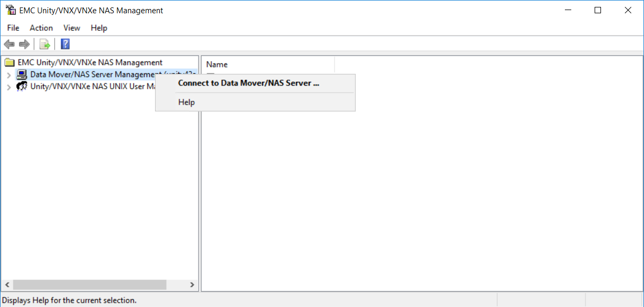Click the Back arrow toolbar icon
The image size is (644, 307).
point(9,44)
